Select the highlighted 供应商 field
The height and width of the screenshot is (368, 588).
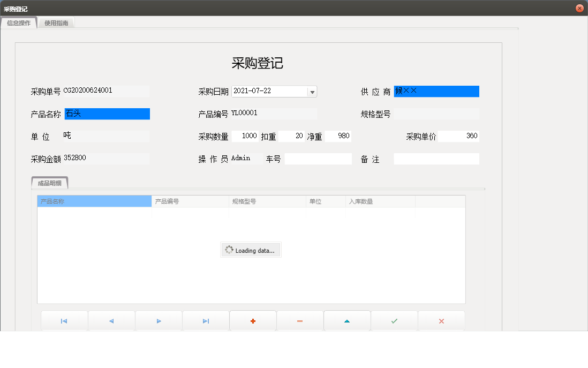pos(436,91)
